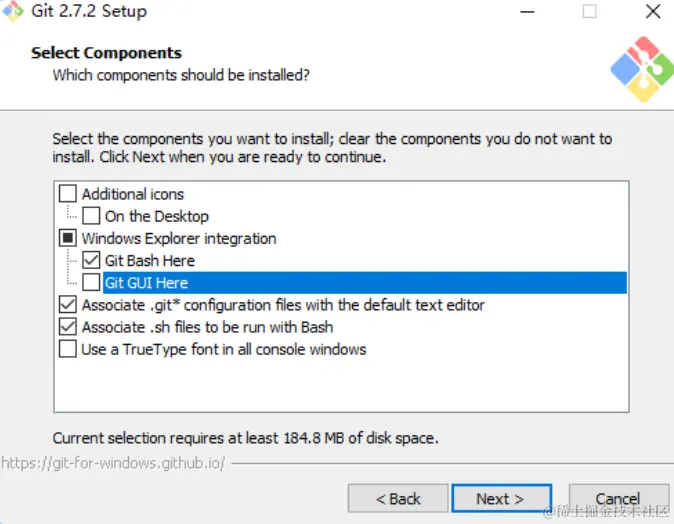Uncheck the Git Bash Here checkbox
This screenshot has width=674, height=524.
pyautogui.click(x=91, y=261)
